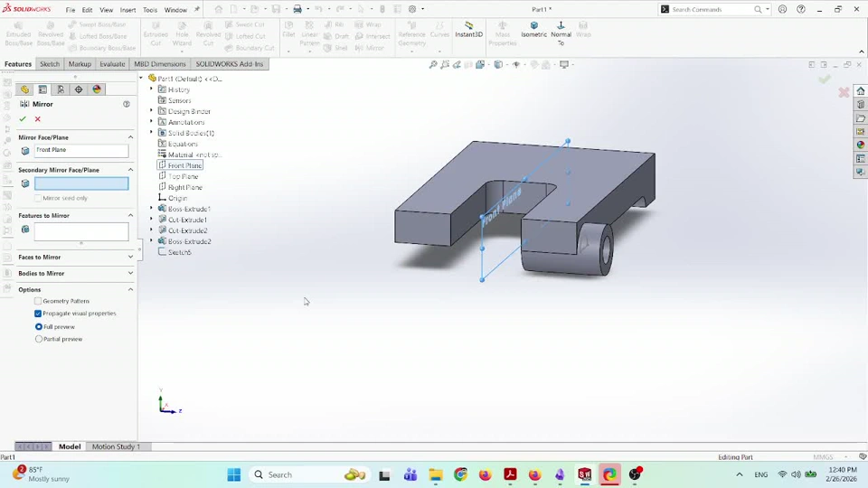Select Right Plane in the design tree

tap(185, 188)
